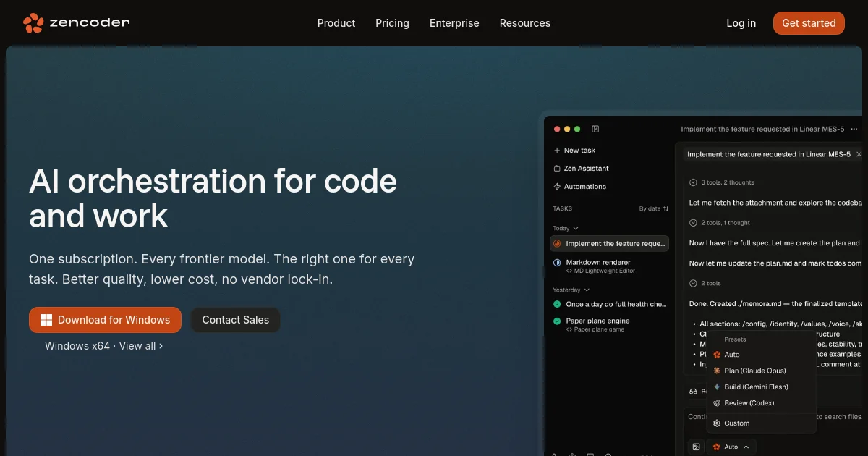The height and width of the screenshot is (456, 868).
Task: Click the orange status icon of Implement task
Action: 557,244
